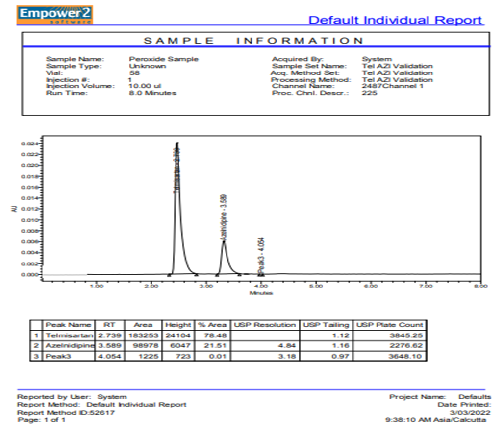Select the Telmisartan row in peak table

[x=228, y=335]
